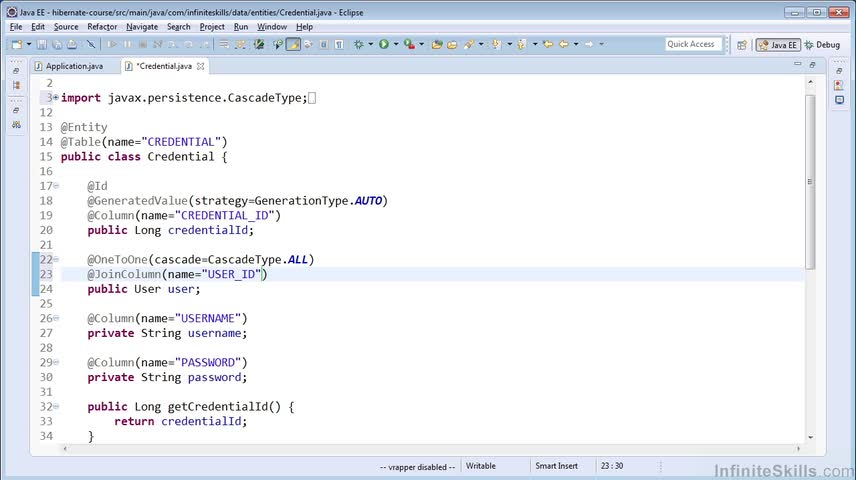Collapse the fold marker at line 29
856x480 pixels.
pyautogui.click(x=56, y=362)
